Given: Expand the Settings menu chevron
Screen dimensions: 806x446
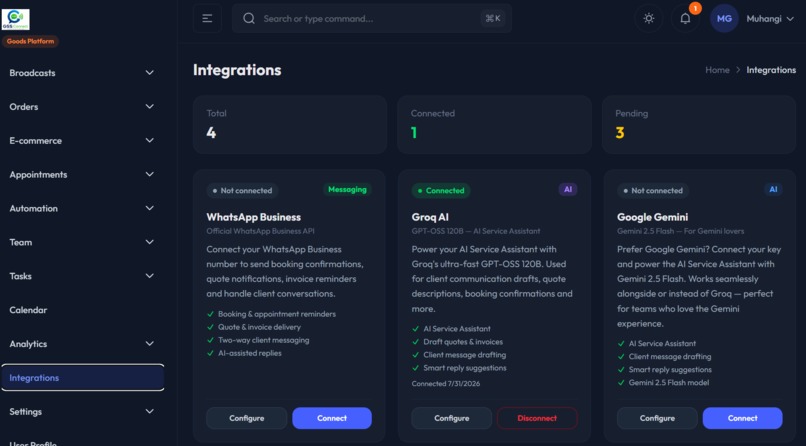Looking at the screenshot, I should tap(150, 412).
